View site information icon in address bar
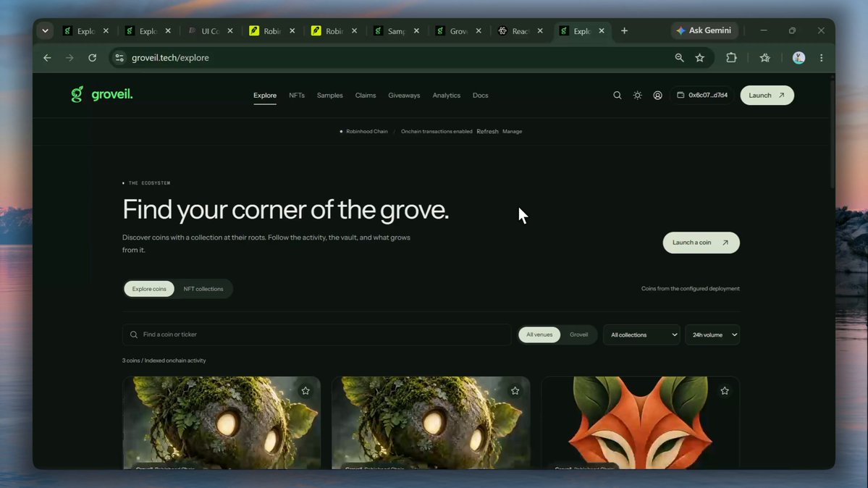868x488 pixels. 119,58
